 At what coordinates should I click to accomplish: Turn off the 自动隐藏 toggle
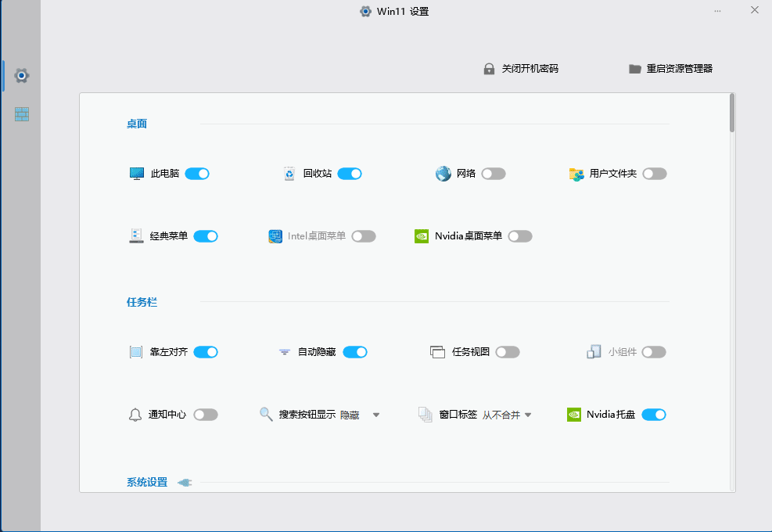tap(355, 351)
